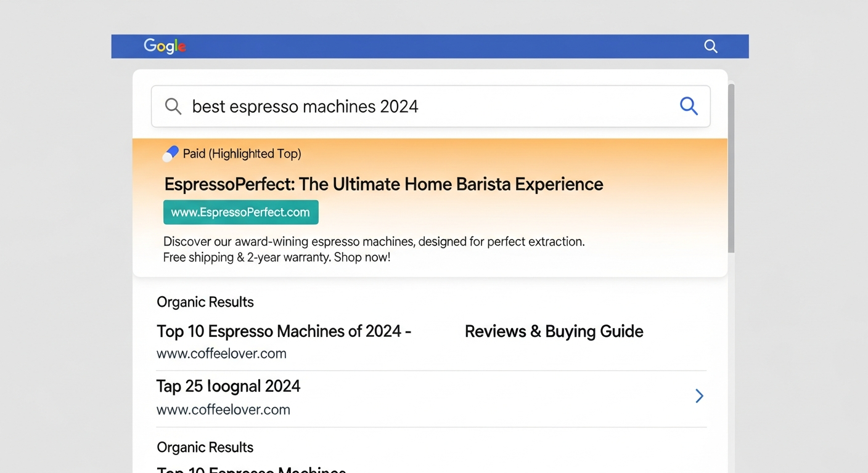Select the second Organic Results heading
The height and width of the screenshot is (473, 868).
205,447
